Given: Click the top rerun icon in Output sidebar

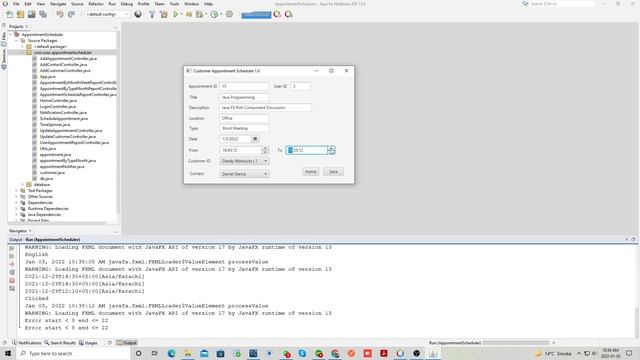Looking at the screenshot, I should tap(12, 248).
